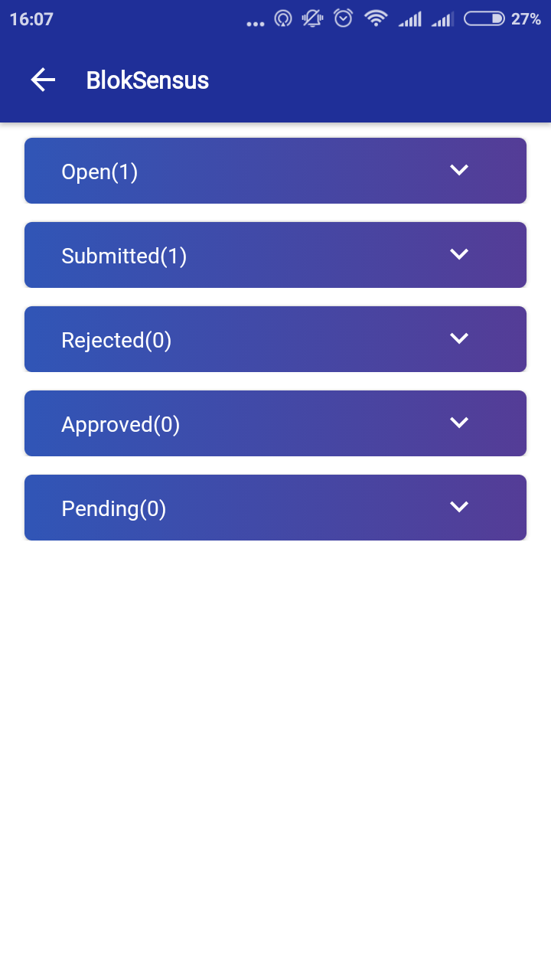551x980 pixels.
Task: Tap the three-dots status bar icon
Action: (x=256, y=24)
